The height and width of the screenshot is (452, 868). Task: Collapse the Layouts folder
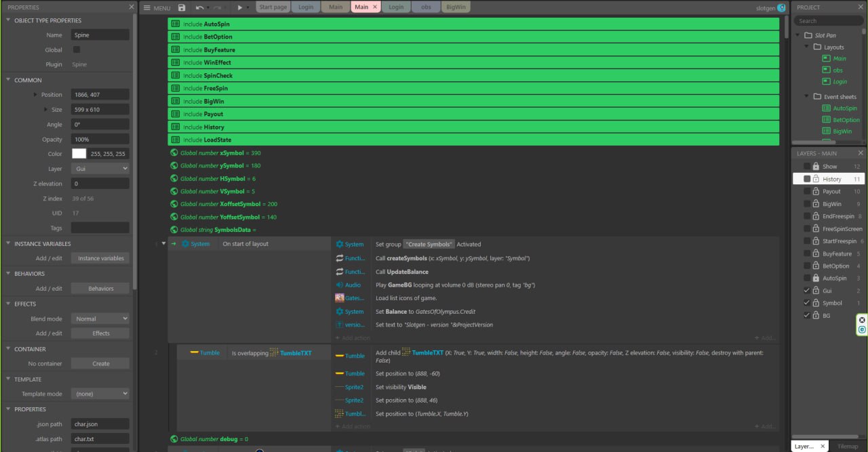pos(808,47)
